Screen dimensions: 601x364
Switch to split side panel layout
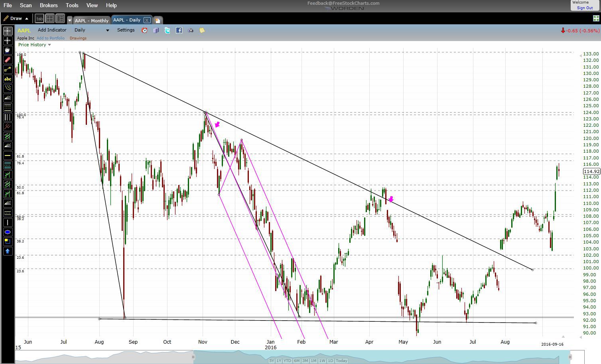60,19
